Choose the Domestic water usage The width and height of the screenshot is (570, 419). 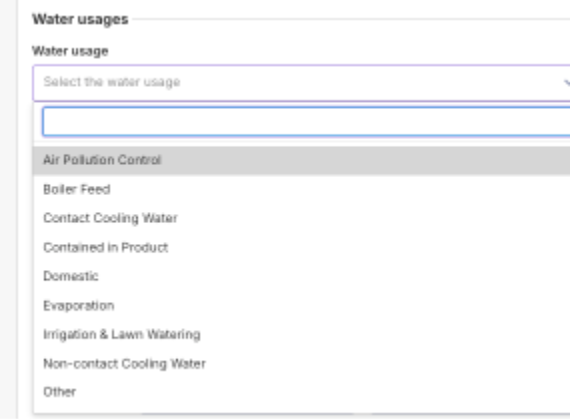301,277
